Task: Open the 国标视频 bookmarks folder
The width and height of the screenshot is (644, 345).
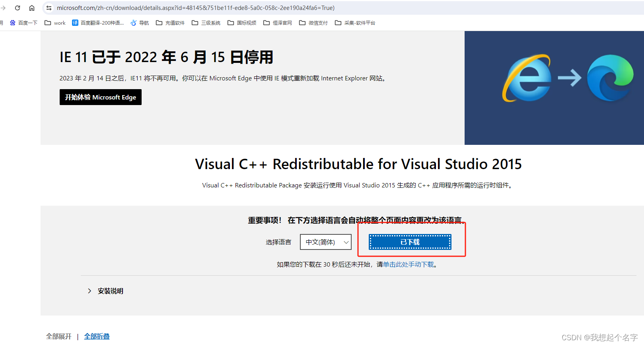Action: (x=242, y=23)
